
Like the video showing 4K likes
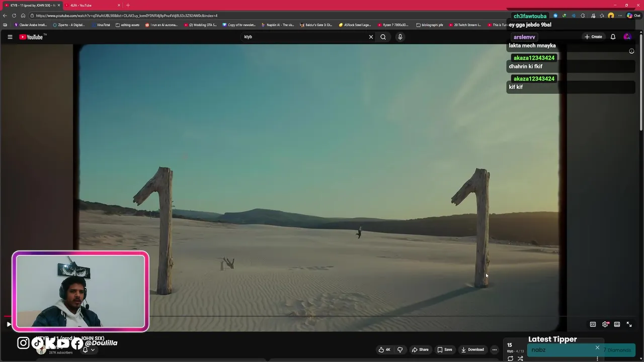(385, 349)
